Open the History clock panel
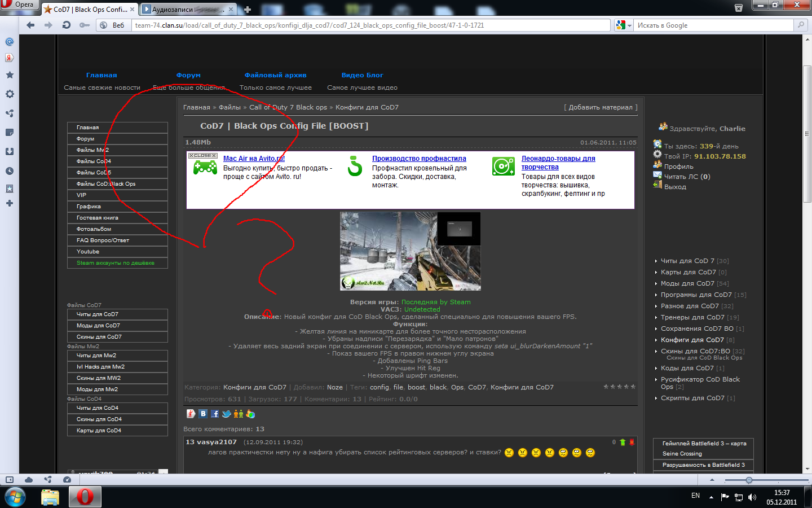The width and height of the screenshot is (812, 508). pos(10,170)
